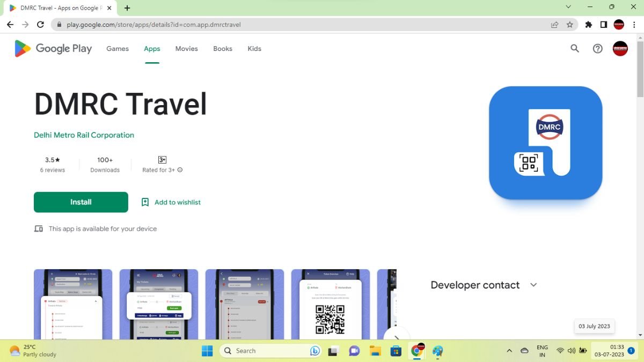The height and width of the screenshot is (362, 644).
Task: Click the taskbar Search box
Action: point(271,351)
